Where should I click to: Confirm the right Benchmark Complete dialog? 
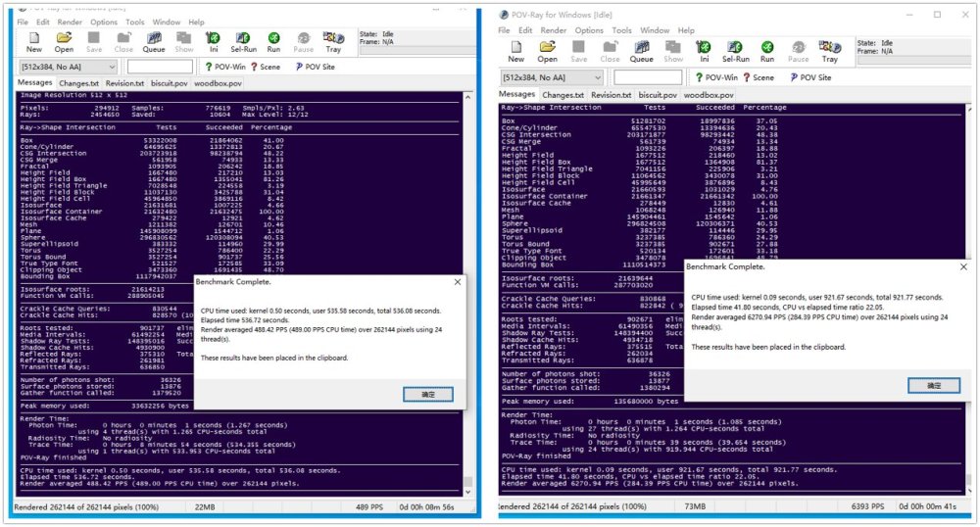(x=934, y=385)
